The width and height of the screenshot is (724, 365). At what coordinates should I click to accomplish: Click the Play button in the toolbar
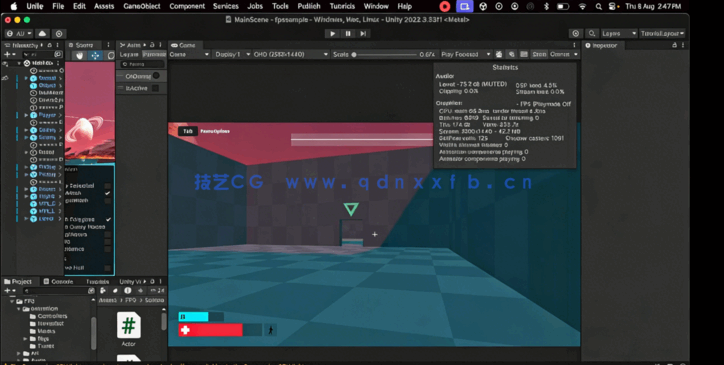(x=332, y=34)
